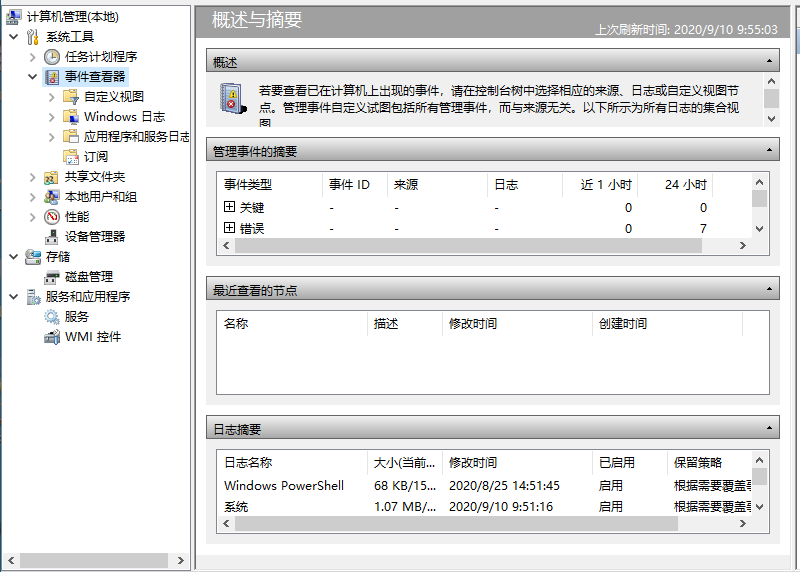Sort by 来源 column header
The height and width of the screenshot is (572, 800).
tap(437, 185)
